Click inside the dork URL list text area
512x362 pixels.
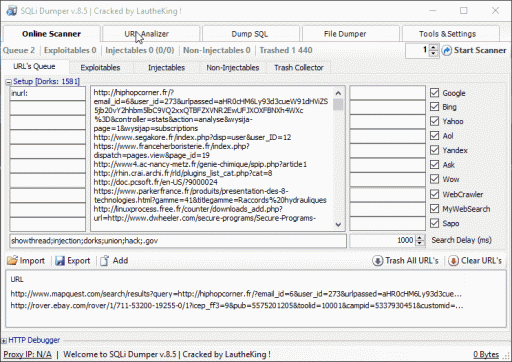point(212,158)
